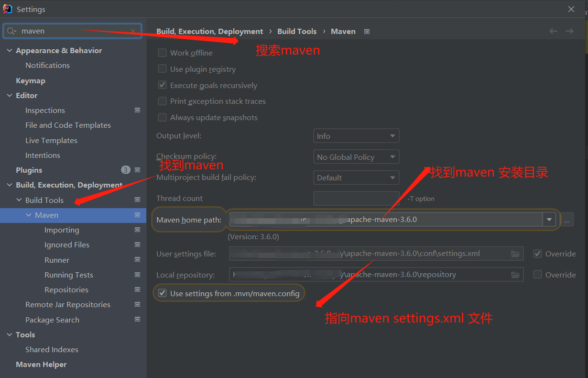Toggle Override for User settings file
588x378 pixels.
538,254
